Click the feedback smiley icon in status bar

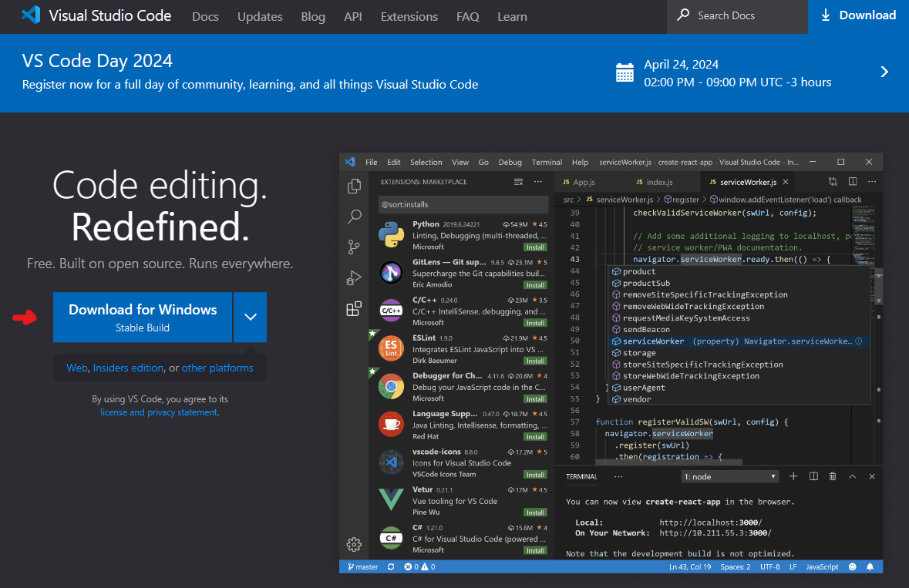852,567
